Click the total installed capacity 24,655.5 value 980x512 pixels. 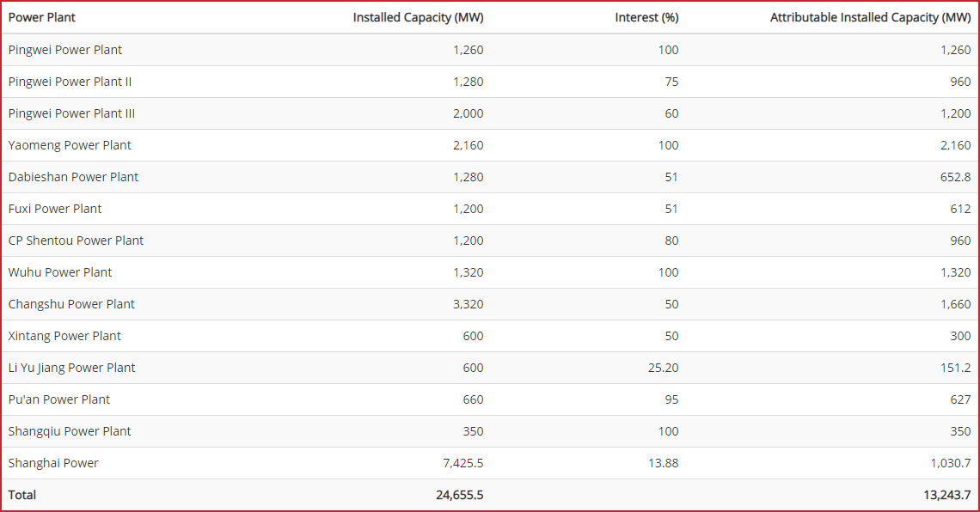459,495
